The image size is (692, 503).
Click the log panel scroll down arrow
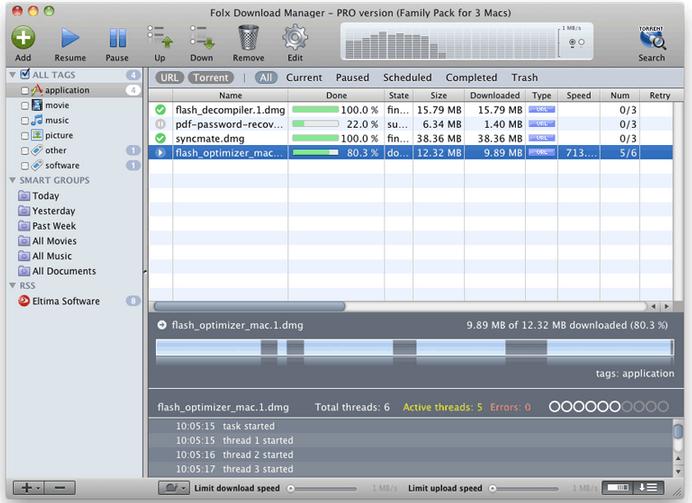(x=678, y=471)
